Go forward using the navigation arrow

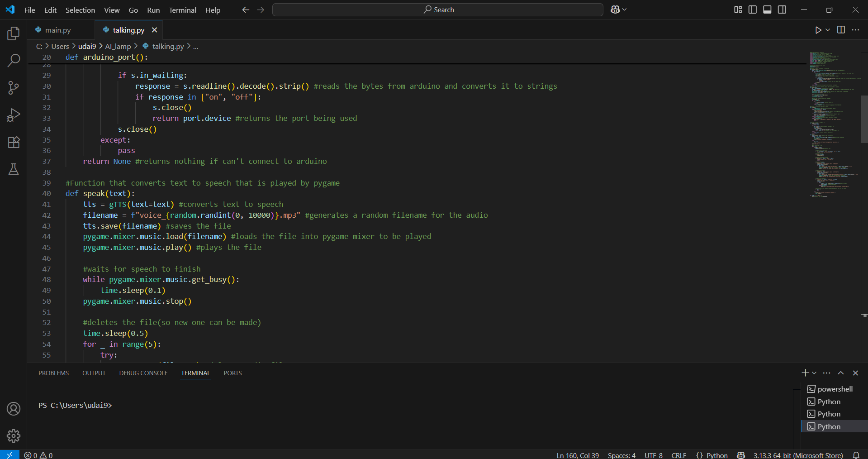[x=261, y=10]
